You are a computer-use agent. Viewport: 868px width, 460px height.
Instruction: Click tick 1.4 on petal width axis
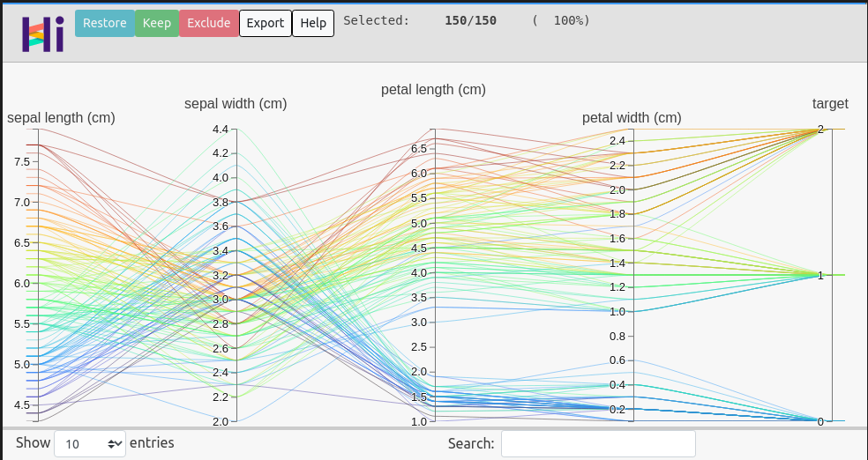point(617,263)
